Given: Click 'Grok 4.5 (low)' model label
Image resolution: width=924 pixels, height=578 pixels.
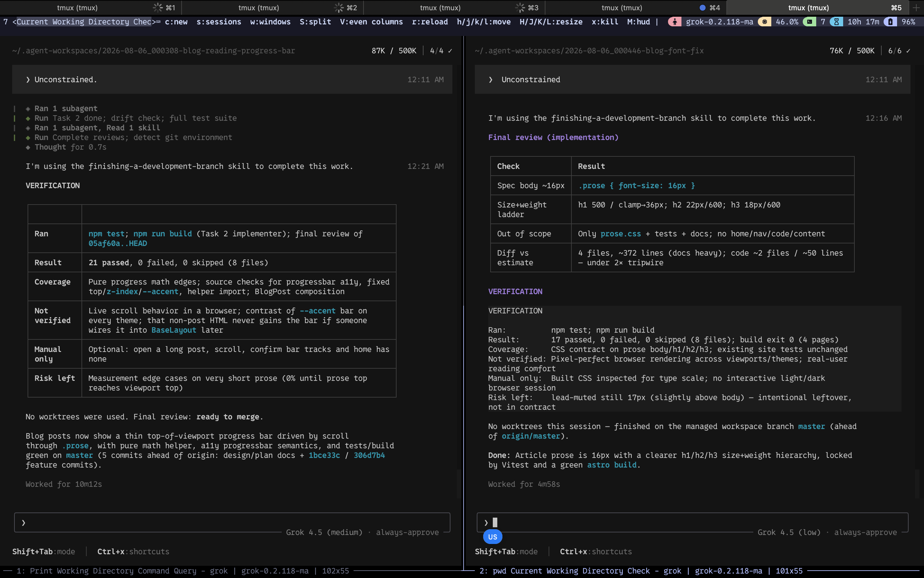Looking at the screenshot, I should coord(789,532).
